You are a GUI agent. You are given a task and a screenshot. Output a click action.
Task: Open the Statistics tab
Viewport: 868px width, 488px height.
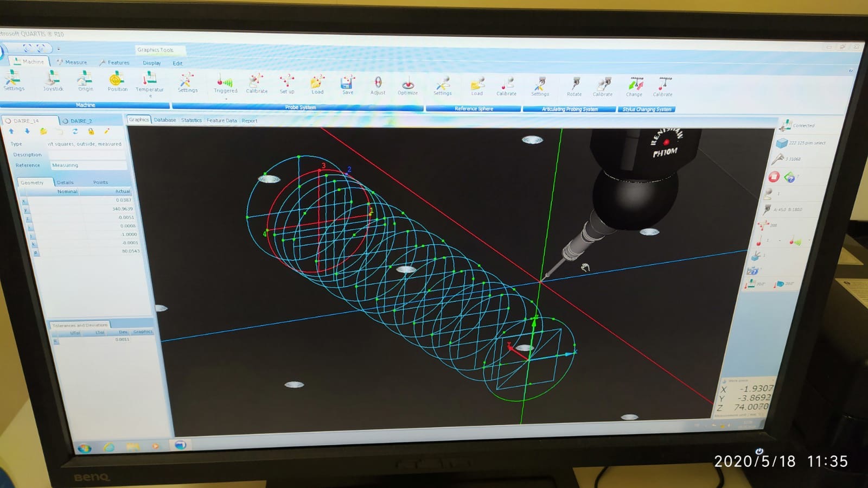191,121
